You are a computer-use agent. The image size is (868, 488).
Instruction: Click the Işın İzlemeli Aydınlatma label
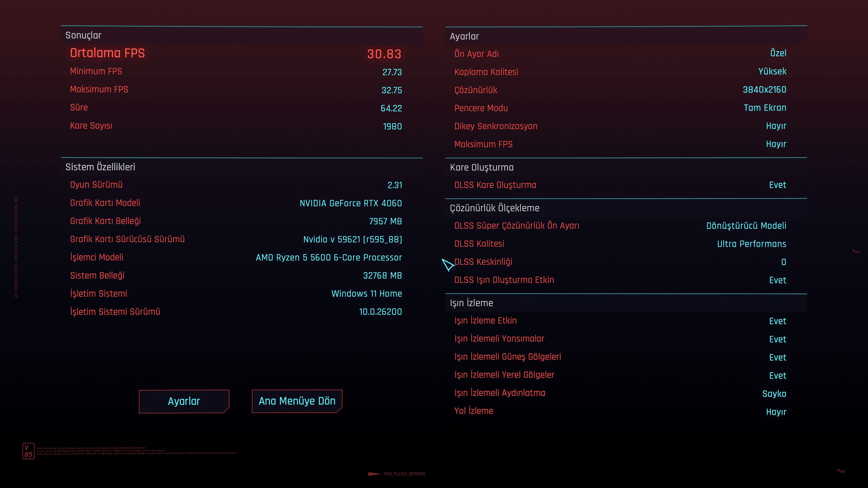pyautogui.click(x=499, y=393)
